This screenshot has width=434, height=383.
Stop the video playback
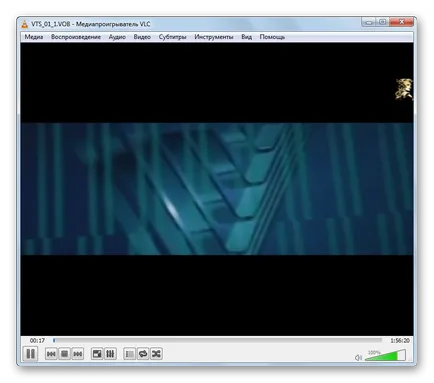click(x=64, y=354)
